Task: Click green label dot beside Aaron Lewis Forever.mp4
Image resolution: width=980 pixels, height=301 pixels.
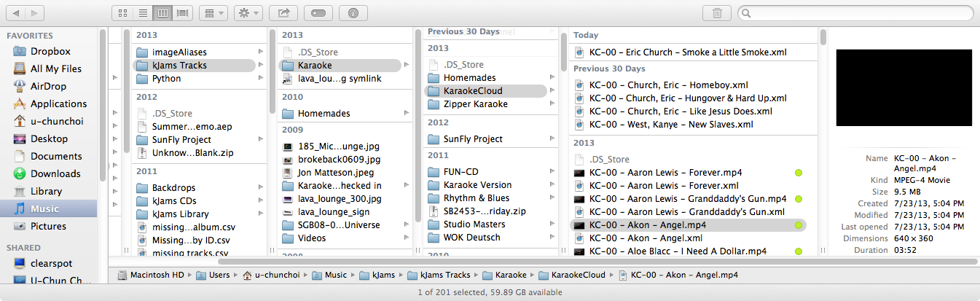Action: [798, 173]
